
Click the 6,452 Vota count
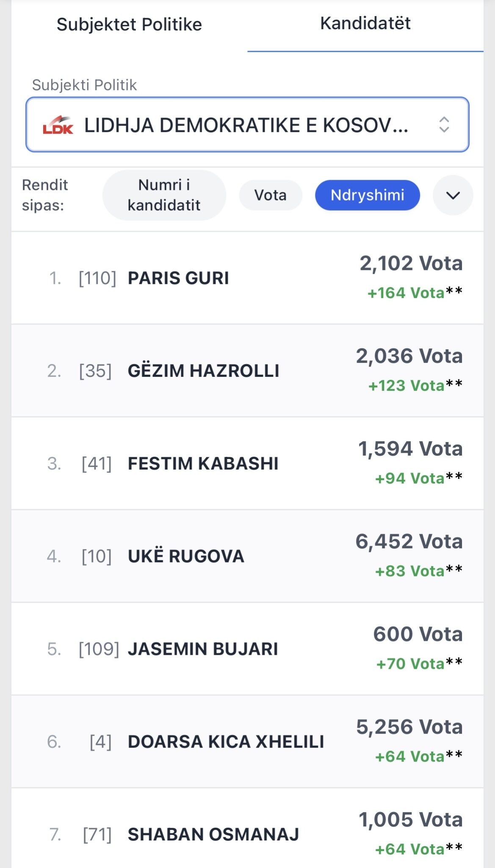click(x=409, y=542)
